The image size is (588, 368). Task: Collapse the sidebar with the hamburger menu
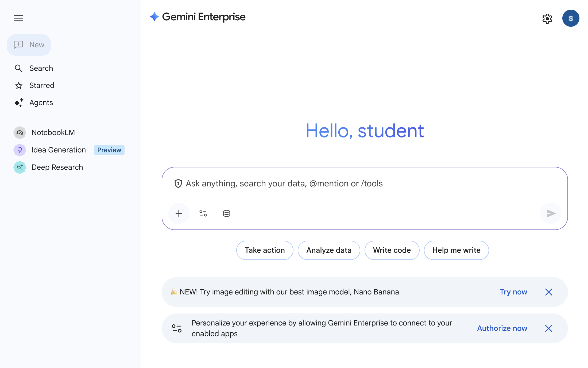coord(19,18)
